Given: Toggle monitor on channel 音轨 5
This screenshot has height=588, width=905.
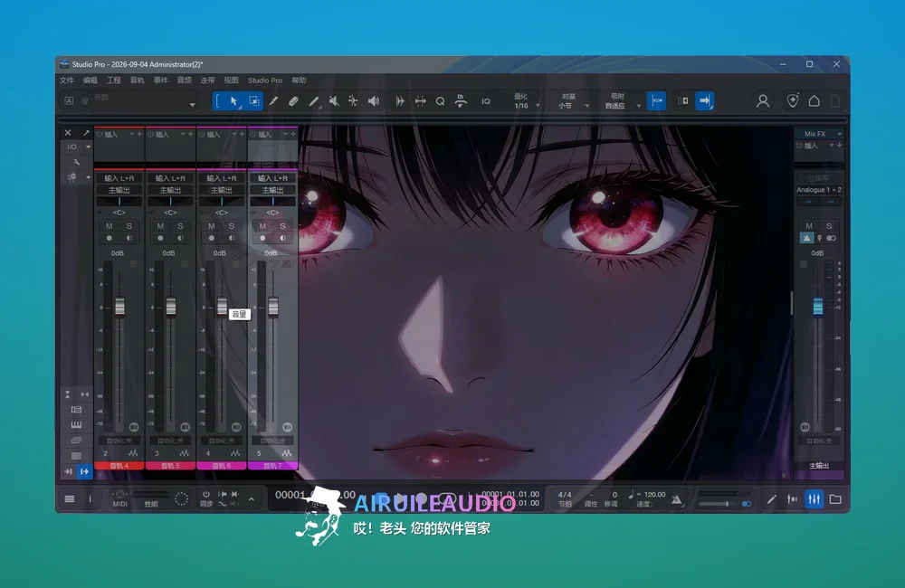Looking at the screenshot, I should pos(181,238).
